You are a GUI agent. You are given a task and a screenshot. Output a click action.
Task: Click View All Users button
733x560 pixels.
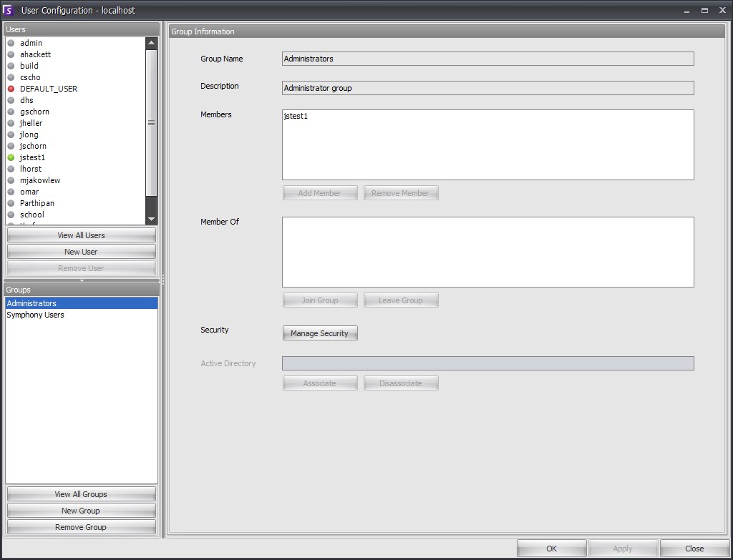coord(82,235)
